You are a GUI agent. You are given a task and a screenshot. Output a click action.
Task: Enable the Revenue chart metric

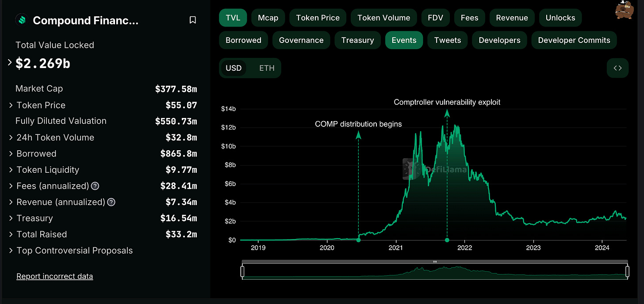[512, 18]
